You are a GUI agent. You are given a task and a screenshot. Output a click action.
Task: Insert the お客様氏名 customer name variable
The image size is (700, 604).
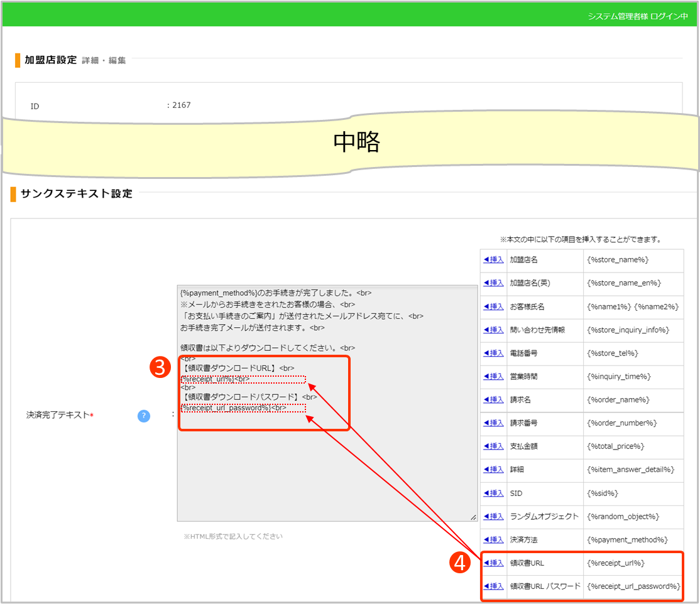click(493, 306)
